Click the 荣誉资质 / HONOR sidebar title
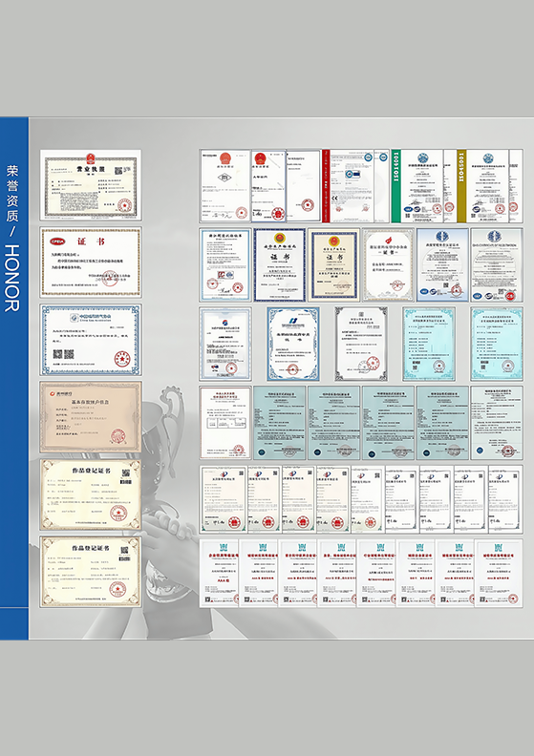The height and width of the screenshot is (756, 534). pyautogui.click(x=12, y=239)
